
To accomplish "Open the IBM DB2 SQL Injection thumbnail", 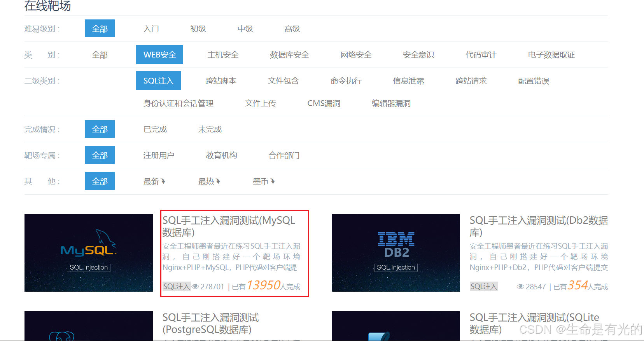I will 396,253.
